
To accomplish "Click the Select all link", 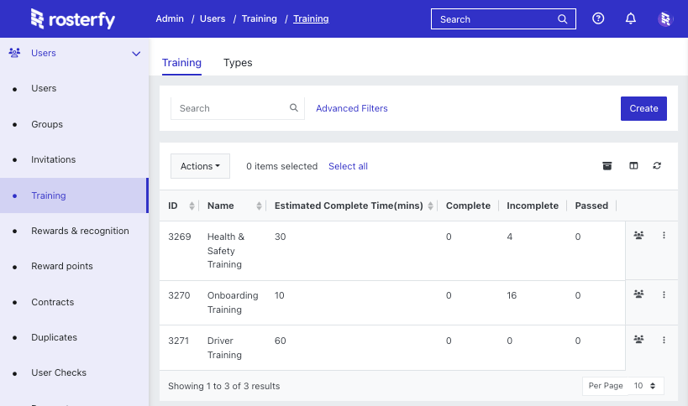I will 348,166.
